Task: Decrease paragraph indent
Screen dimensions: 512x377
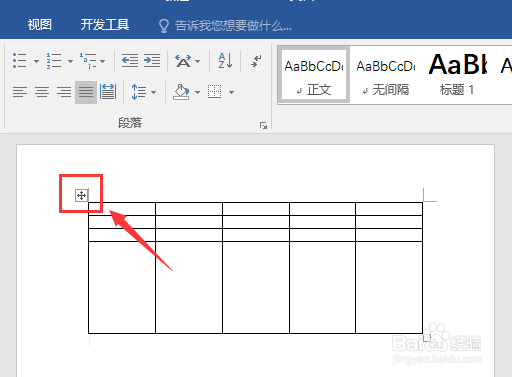Action: (130, 61)
